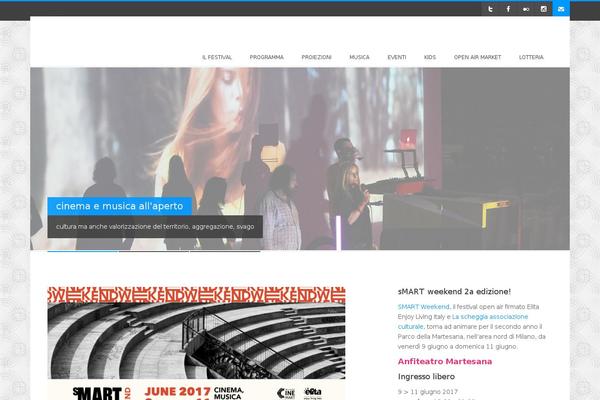Choose EVENTI from the menu
The height and width of the screenshot is (400, 600).
pos(397,57)
